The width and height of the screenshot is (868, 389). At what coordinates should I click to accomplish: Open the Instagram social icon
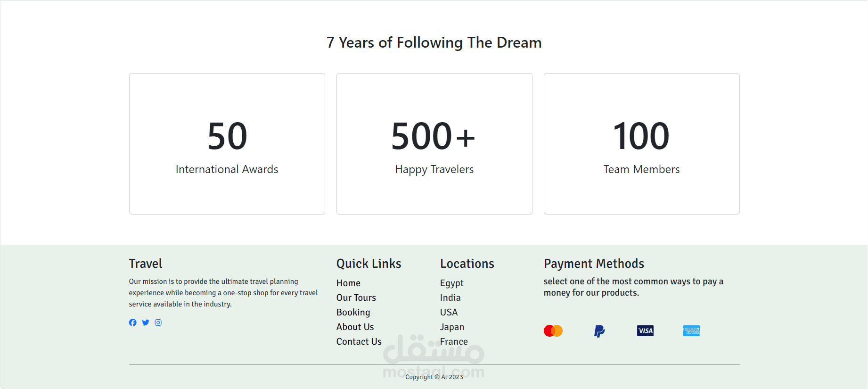(158, 323)
